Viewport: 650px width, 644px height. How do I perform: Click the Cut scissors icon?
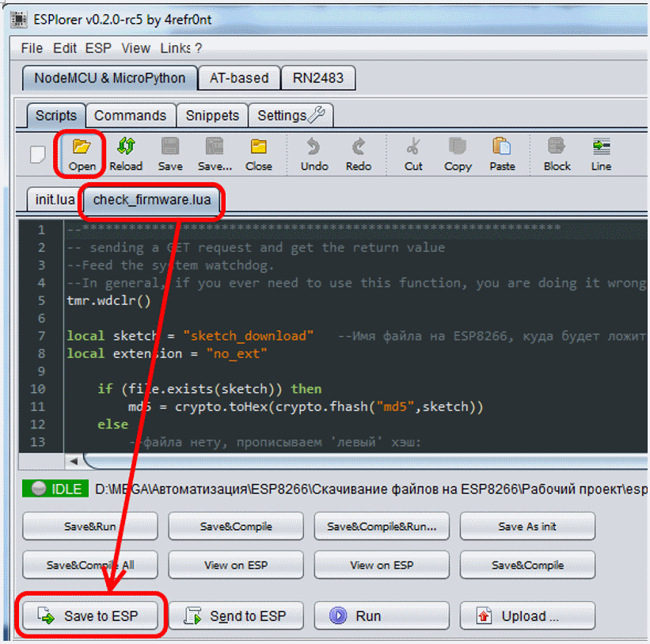coord(413,154)
